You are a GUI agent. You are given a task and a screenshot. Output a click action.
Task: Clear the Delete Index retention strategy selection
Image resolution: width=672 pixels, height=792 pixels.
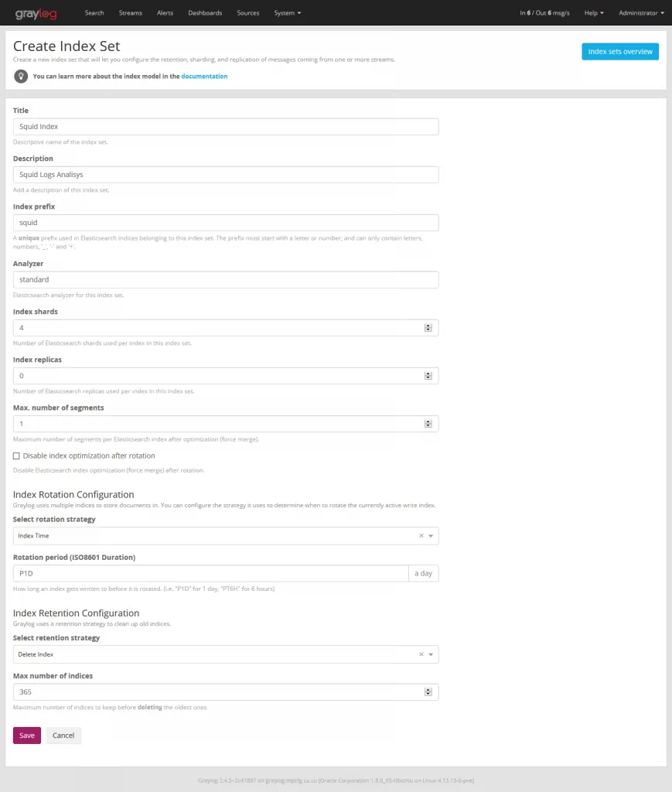click(x=421, y=654)
